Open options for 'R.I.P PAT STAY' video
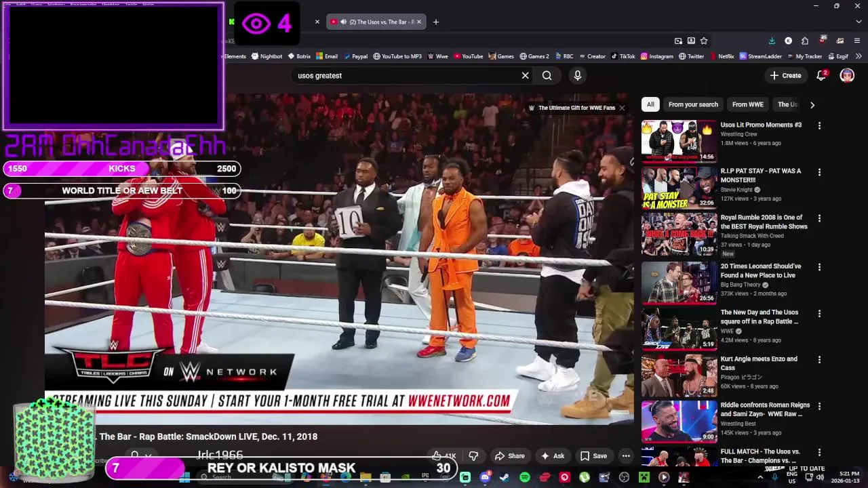Screen dimensions: 868x488 pos(819,172)
